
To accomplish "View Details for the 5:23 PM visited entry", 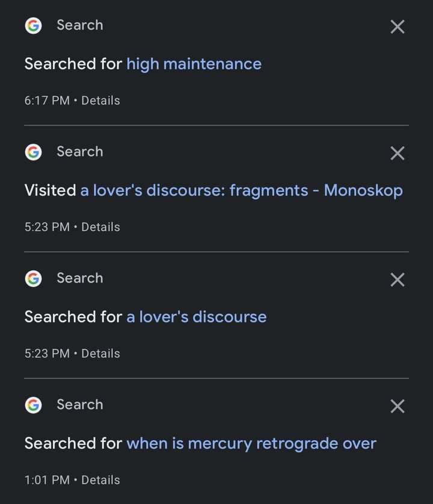I will coord(100,227).
